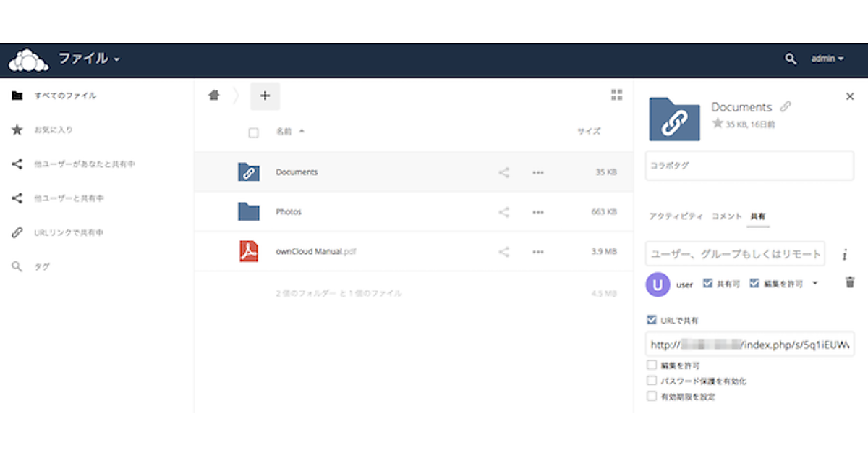Click the info icon beside share input

pos(844,255)
